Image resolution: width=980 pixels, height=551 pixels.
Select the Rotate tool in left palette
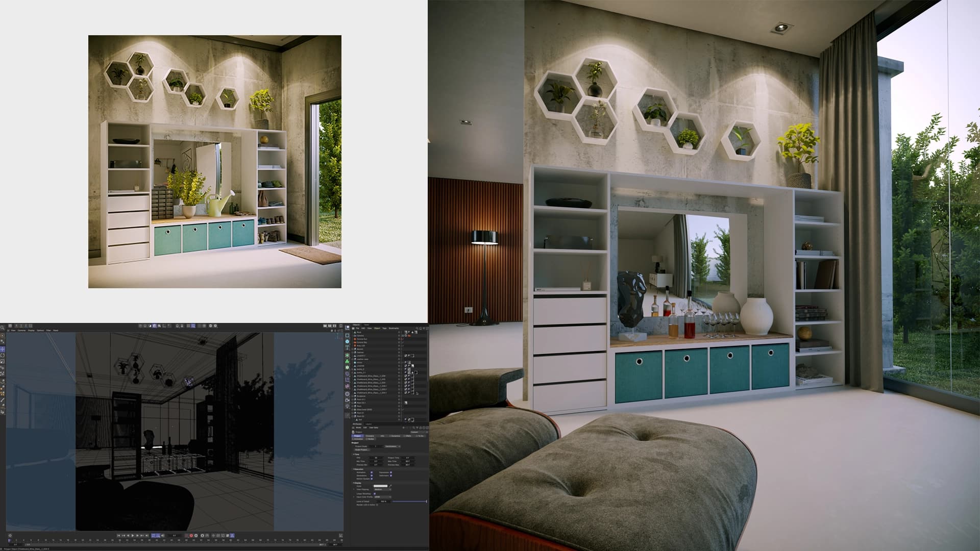pyautogui.click(x=2, y=356)
